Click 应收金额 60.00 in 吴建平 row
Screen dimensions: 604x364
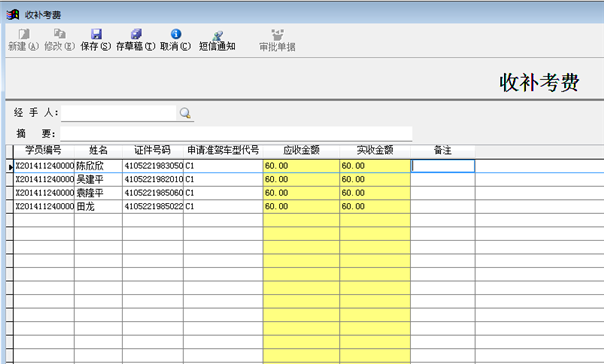point(302,179)
